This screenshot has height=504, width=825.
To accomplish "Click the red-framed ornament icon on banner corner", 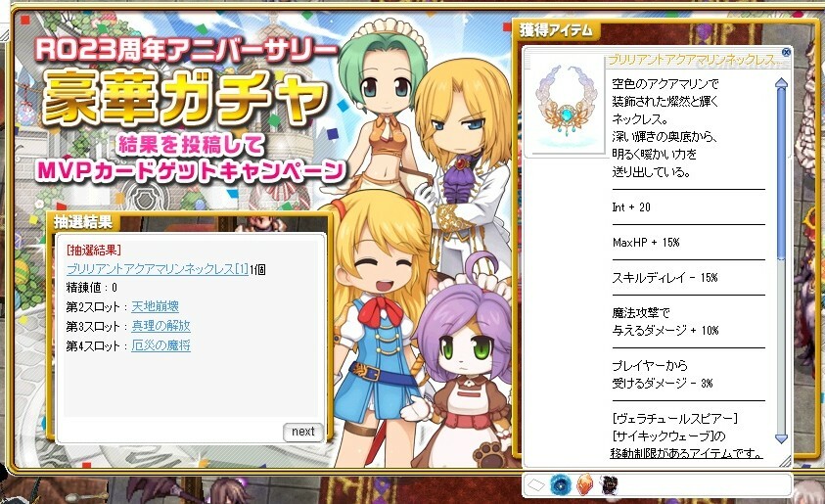I will pos(24,20).
